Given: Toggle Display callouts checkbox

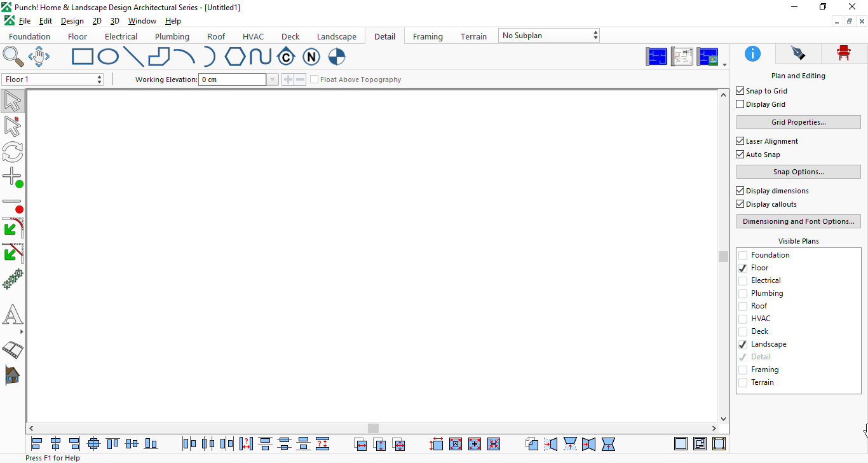Looking at the screenshot, I should point(740,204).
